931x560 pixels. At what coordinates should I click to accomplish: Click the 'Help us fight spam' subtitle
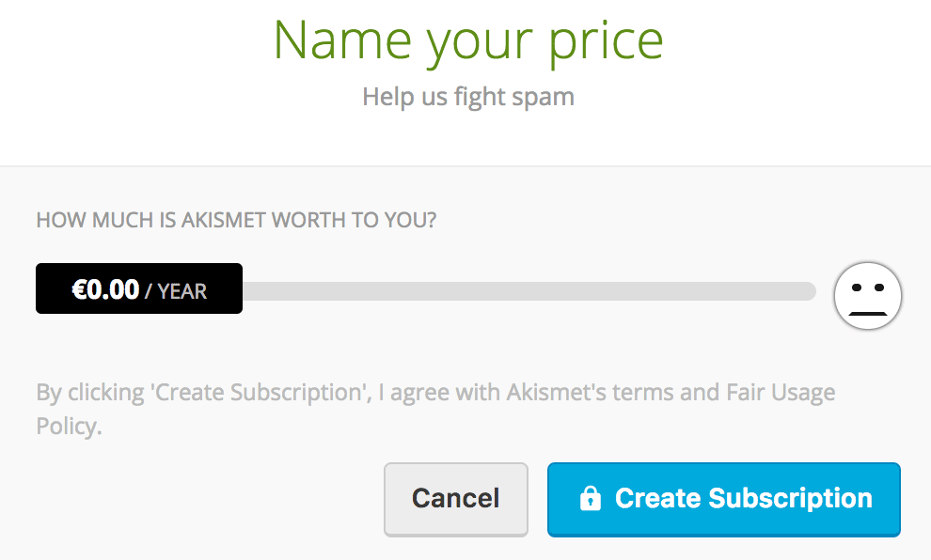[x=468, y=97]
